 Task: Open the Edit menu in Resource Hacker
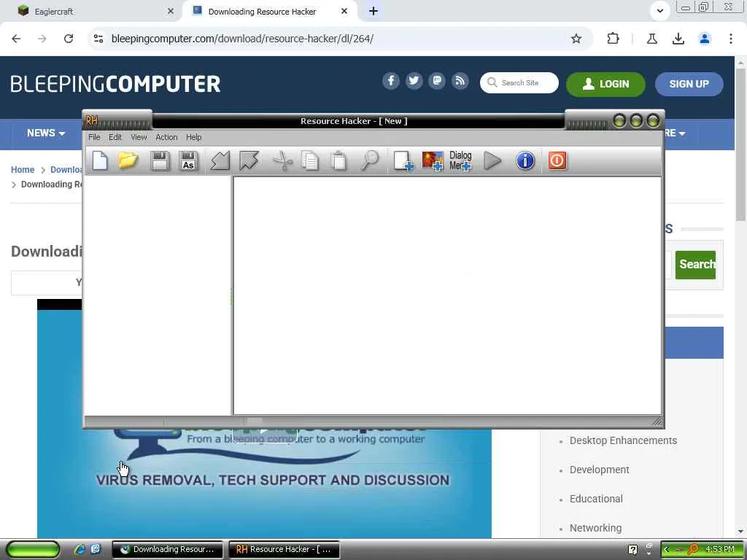pos(115,137)
